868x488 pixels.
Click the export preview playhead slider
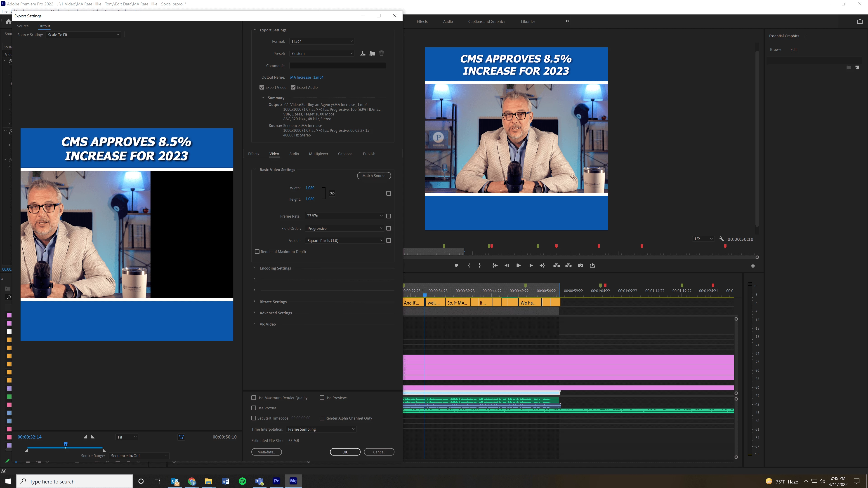click(66, 445)
